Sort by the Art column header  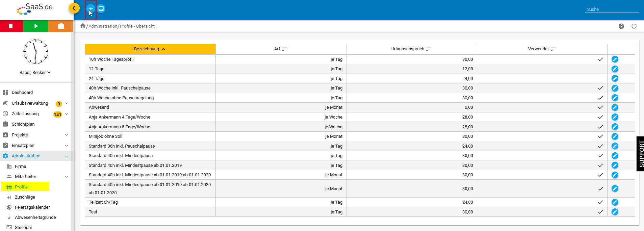coord(281,49)
